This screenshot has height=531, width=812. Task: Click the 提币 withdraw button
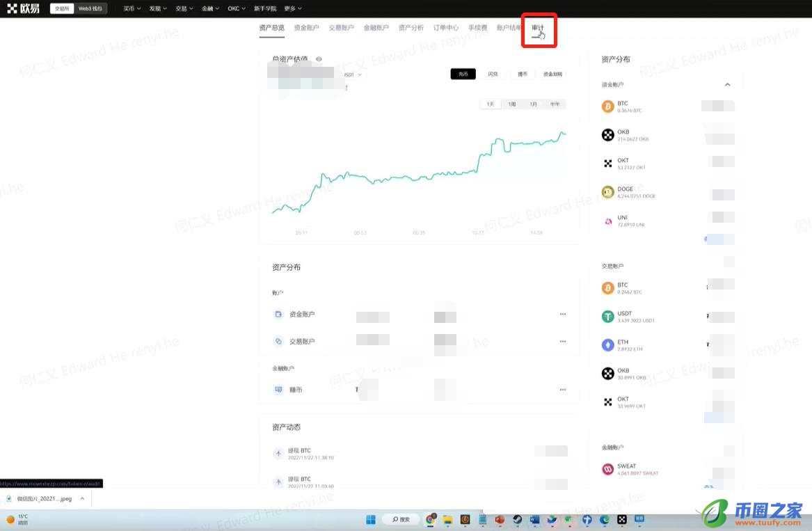tap(522, 74)
